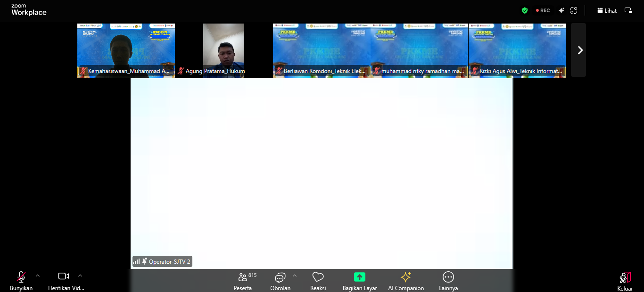Open the Obrolan chat panel
This screenshot has width=644, height=292.
pos(280,281)
